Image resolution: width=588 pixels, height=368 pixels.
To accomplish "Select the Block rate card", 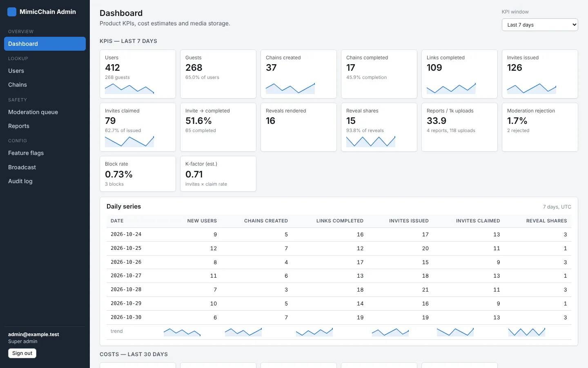I will point(138,174).
